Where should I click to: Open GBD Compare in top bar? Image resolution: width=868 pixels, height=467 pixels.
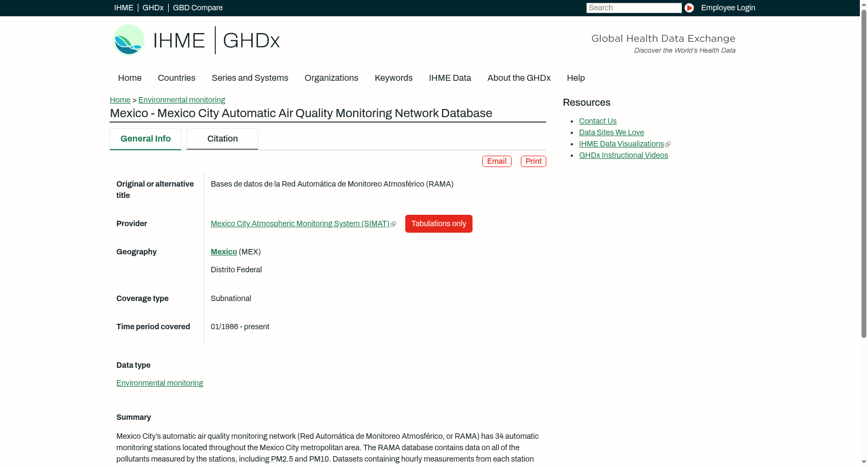click(197, 8)
